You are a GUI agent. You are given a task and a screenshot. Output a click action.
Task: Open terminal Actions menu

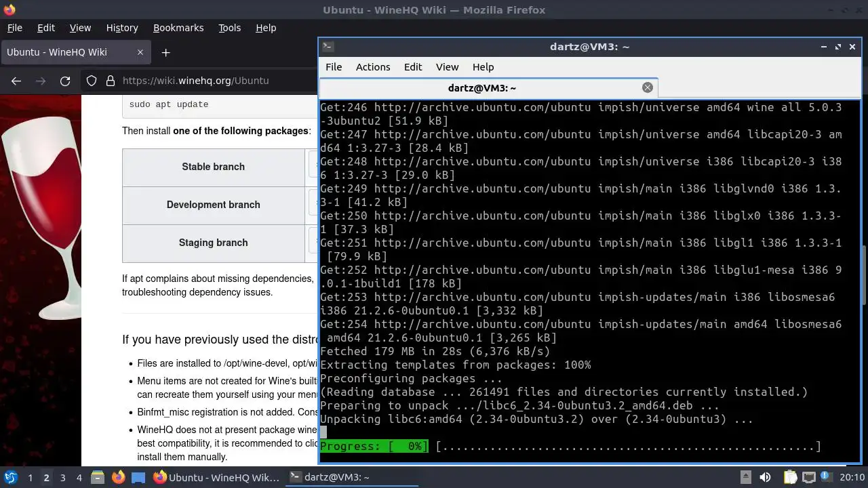[373, 67]
